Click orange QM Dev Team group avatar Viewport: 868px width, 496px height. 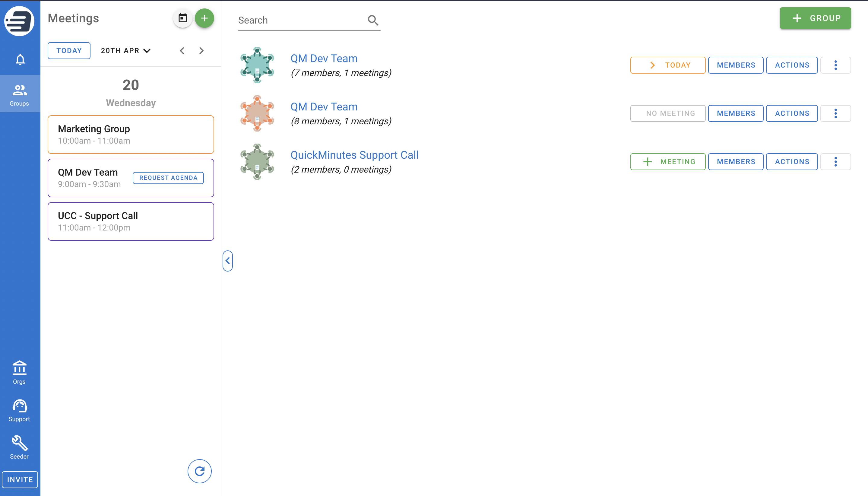coord(257,113)
